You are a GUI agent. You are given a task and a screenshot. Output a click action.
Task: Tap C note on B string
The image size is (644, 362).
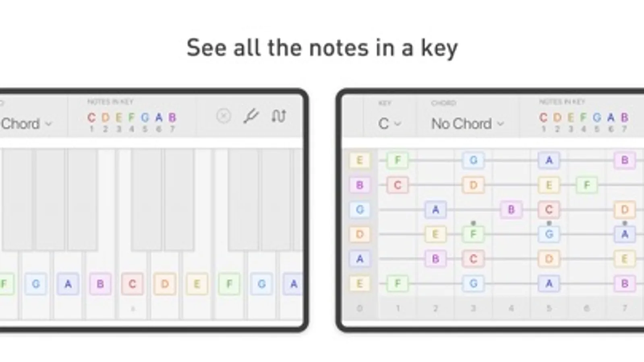pos(397,185)
